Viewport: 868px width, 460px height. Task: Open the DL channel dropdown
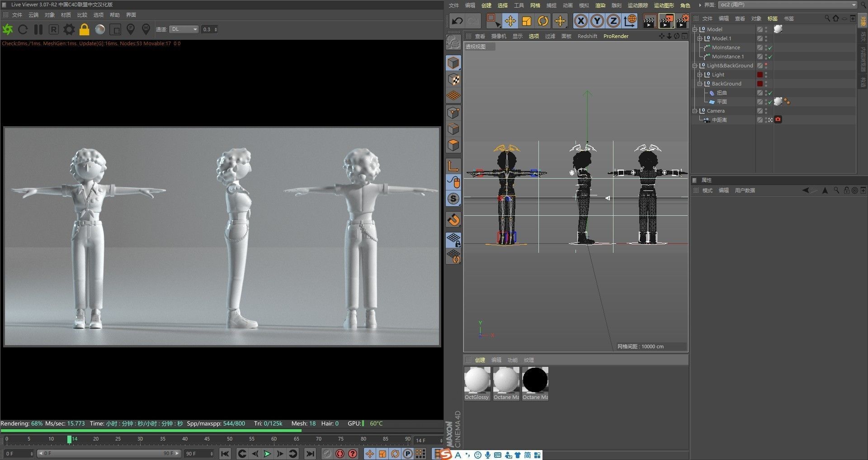pyautogui.click(x=184, y=29)
